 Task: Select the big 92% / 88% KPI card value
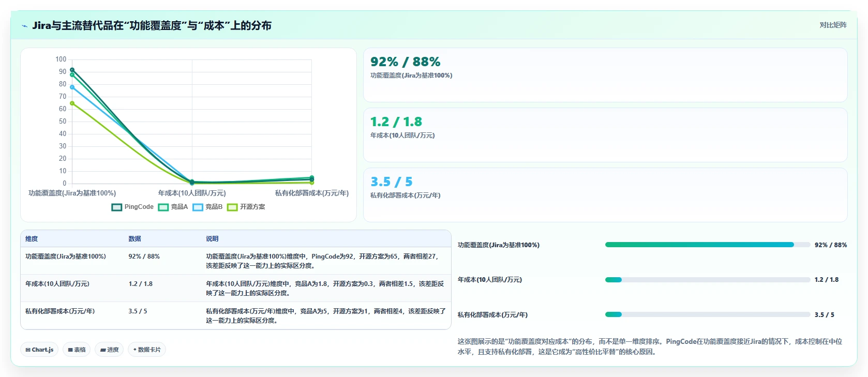405,62
